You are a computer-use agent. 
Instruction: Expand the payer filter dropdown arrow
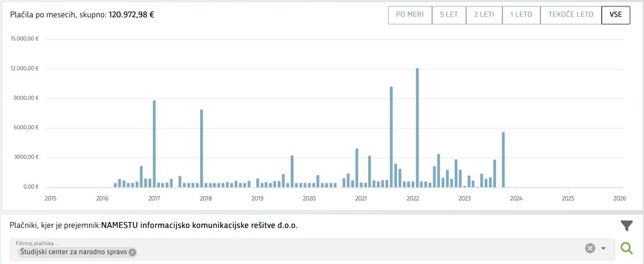pyautogui.click(x=603, y=248)
